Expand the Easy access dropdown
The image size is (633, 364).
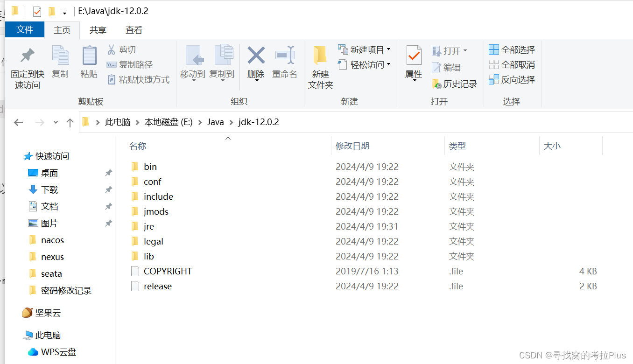[388, 64]
